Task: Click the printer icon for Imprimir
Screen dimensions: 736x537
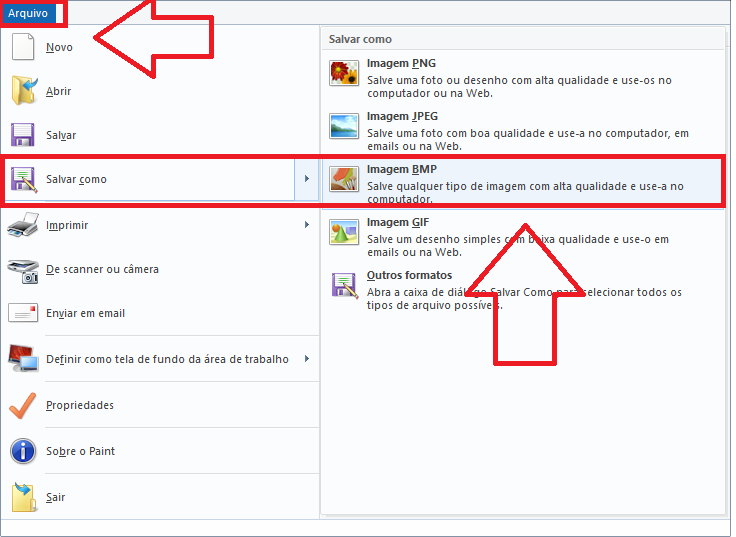Action: click(23, 224)
